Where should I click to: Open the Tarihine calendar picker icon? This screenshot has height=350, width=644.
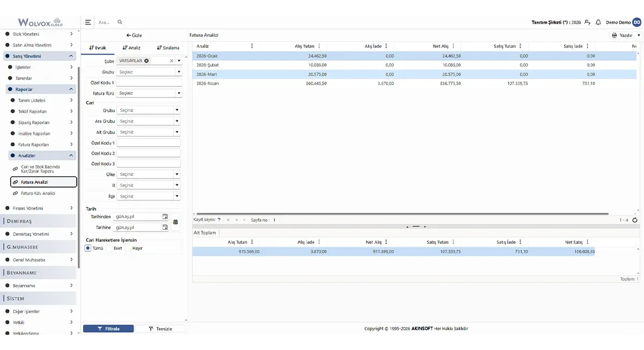165,227
